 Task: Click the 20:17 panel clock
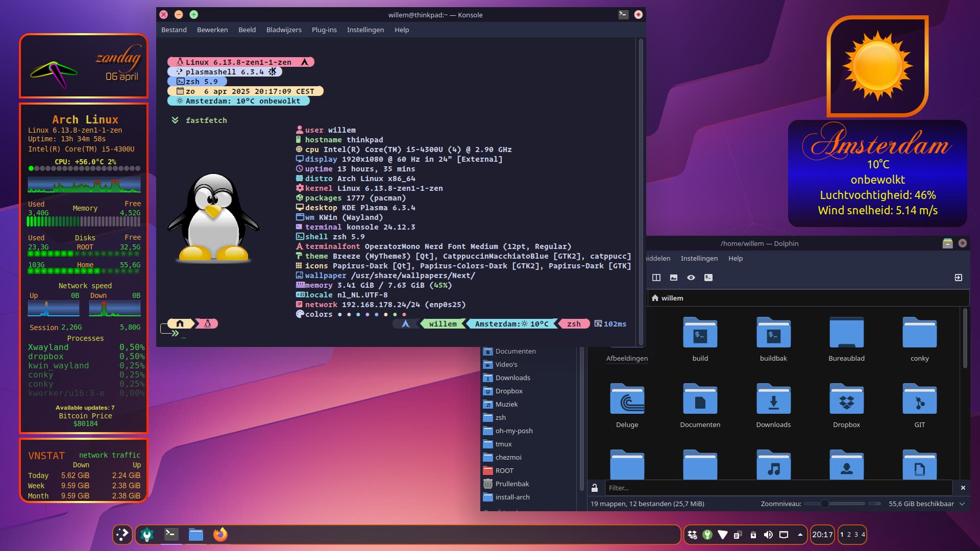click(822, 535)
